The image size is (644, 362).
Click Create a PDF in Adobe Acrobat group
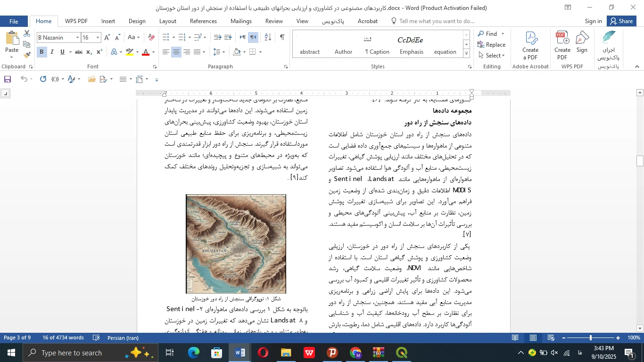(530, 46)
